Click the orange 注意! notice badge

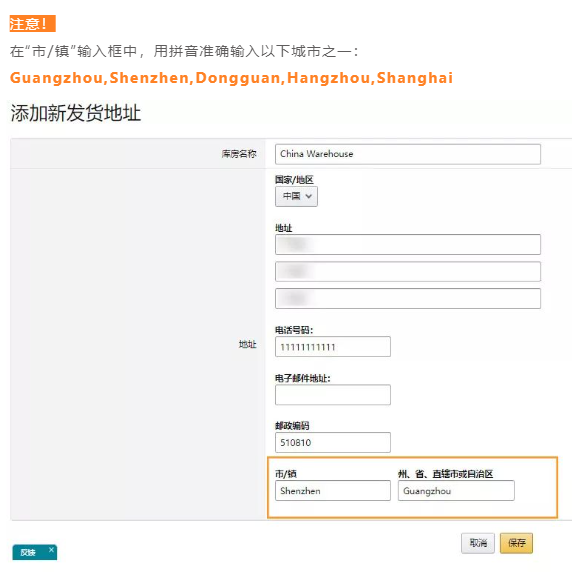pyautogui.click(x=33, y=24)
